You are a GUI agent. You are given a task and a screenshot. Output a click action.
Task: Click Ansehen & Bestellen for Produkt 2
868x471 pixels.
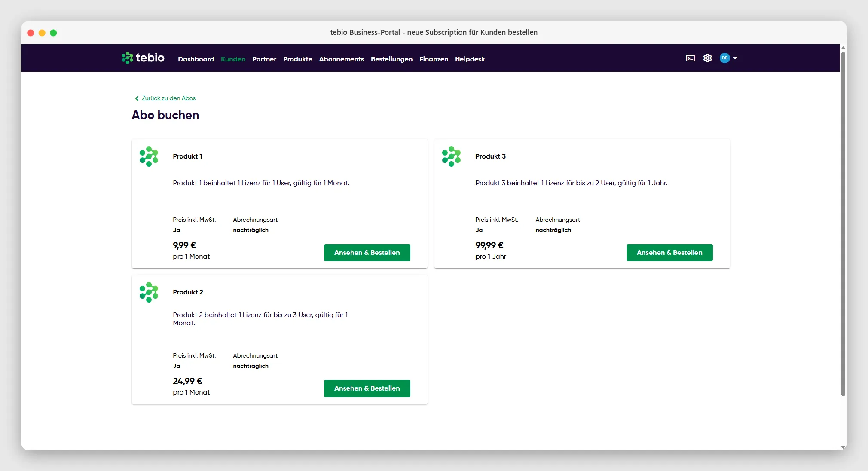[367, 388]
